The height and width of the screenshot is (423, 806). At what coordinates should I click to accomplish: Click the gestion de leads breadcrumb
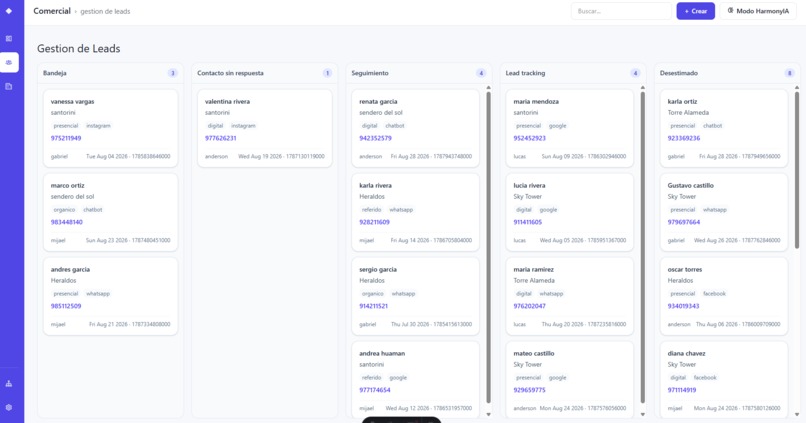coord(105,11)
